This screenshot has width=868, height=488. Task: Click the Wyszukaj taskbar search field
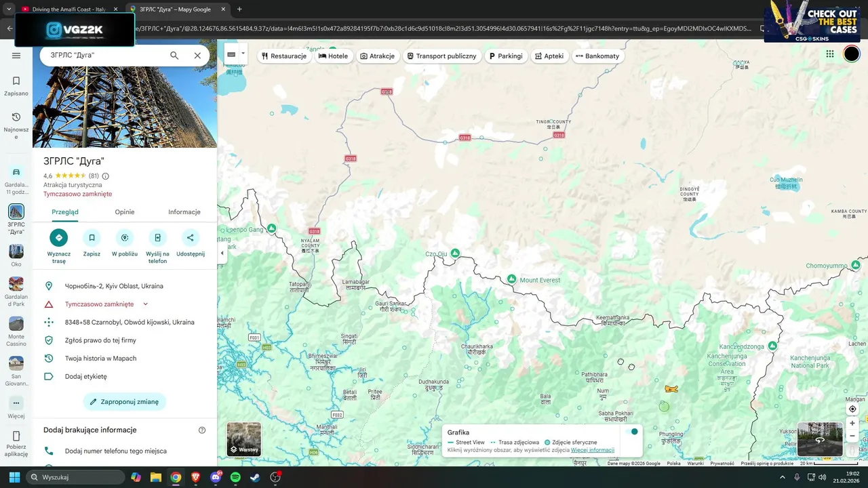coord(75,477)
